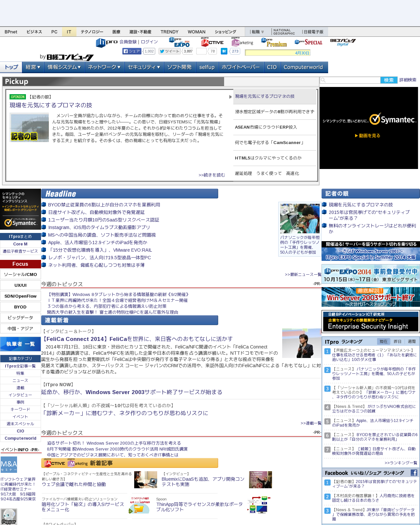Open the >>ランキング一覧 link
This screenshot has height=525, width=420.
tap(401, 463)
